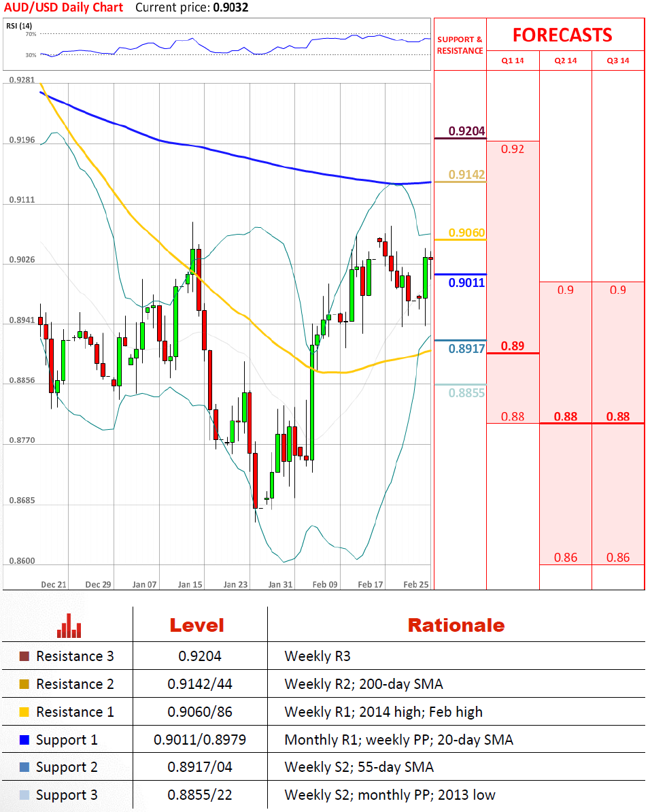This screenshot has height=812, width=650.
Task: Click 'Weekly S2; 55-day SMA' rationale
Action: tap(359, 767)
